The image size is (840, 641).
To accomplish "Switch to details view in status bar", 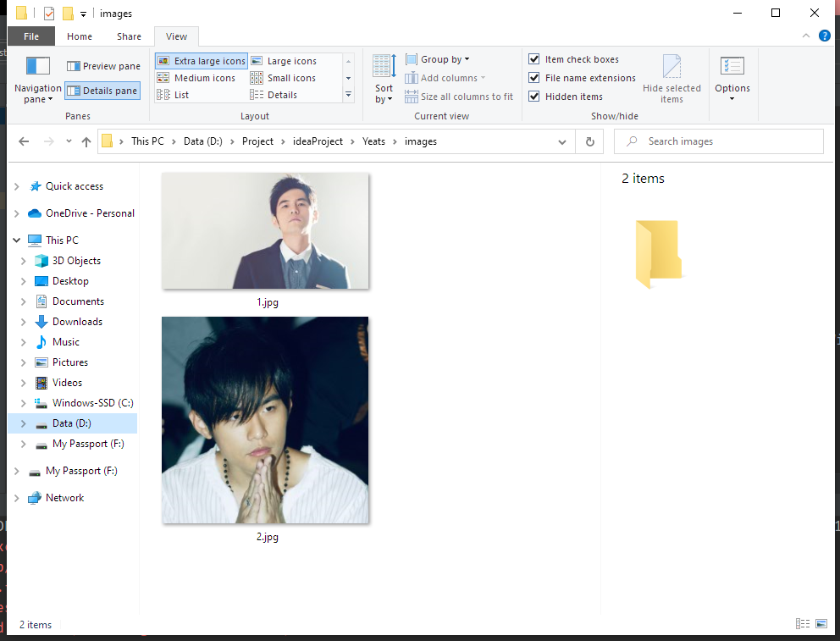I will click(803, 623).
